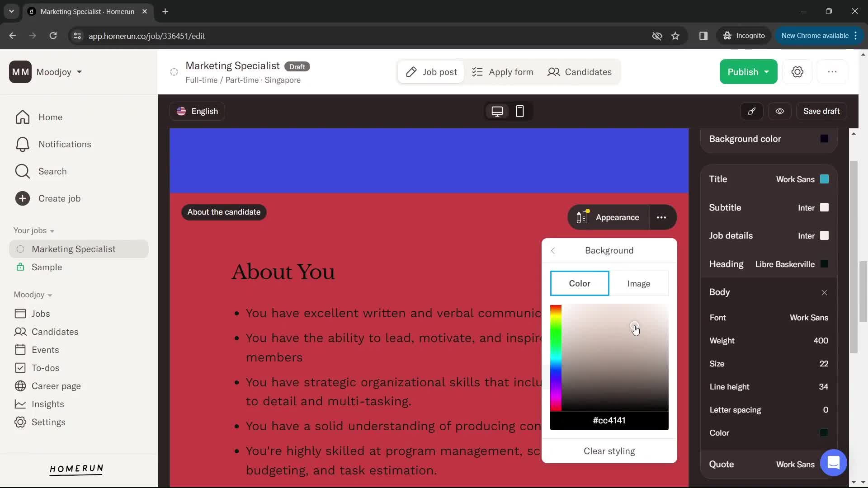Click the Candidates section icon
Screen dimensions: 868x488
pyautogui.click(x=553, y=71)
